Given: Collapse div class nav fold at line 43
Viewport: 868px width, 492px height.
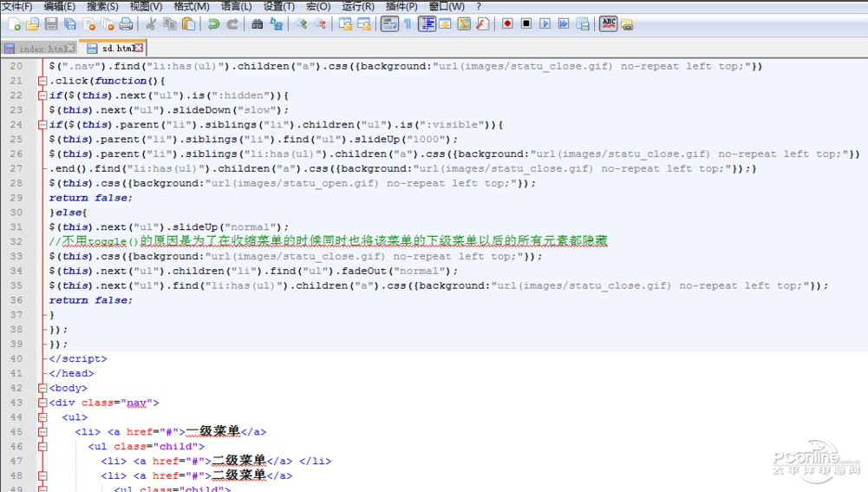Looking at the screenshot, I should [x=42, y=403].
